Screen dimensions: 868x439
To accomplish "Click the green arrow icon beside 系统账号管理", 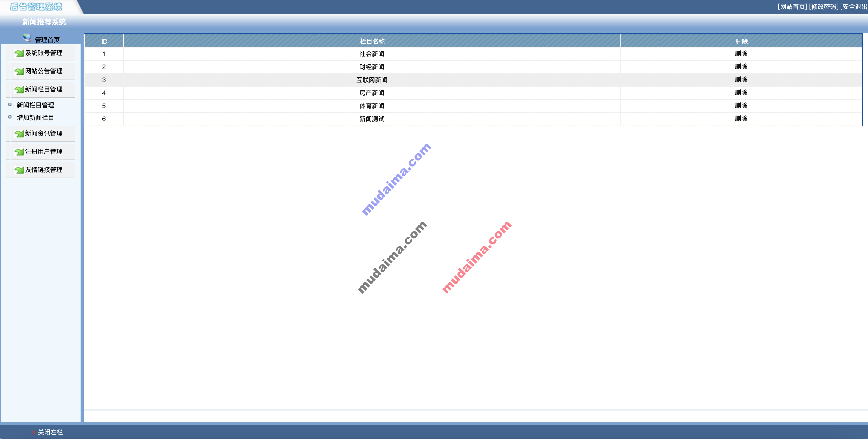I will point(19,53).
